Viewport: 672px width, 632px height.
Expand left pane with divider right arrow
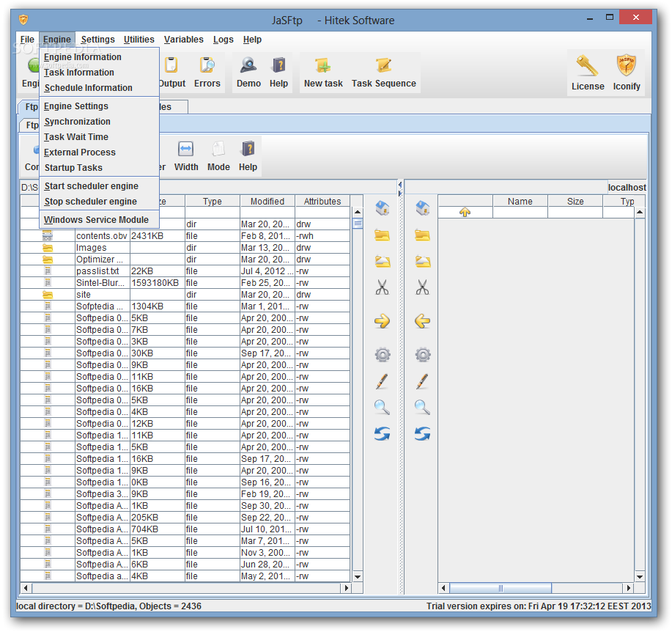pyautogui.click(x=400, y=194)
